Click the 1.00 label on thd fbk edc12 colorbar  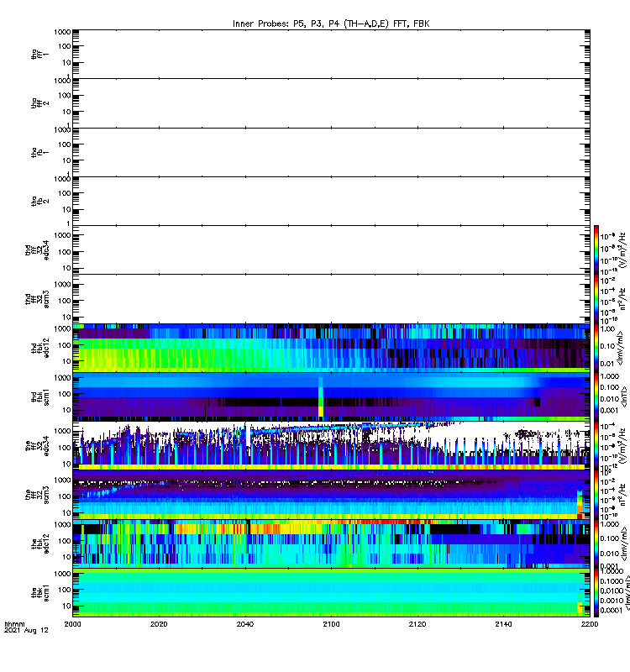point(607,329)
